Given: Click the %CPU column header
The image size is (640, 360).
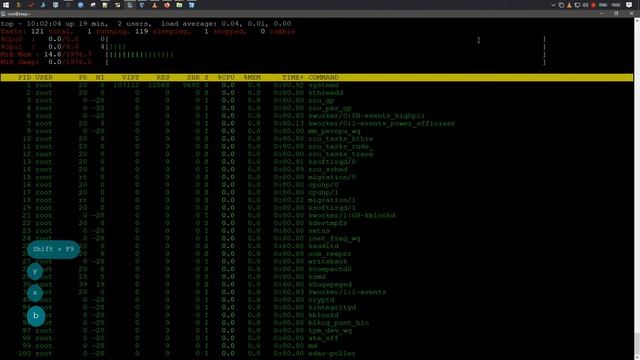Looking at the screenshot, I should [226, 77].
